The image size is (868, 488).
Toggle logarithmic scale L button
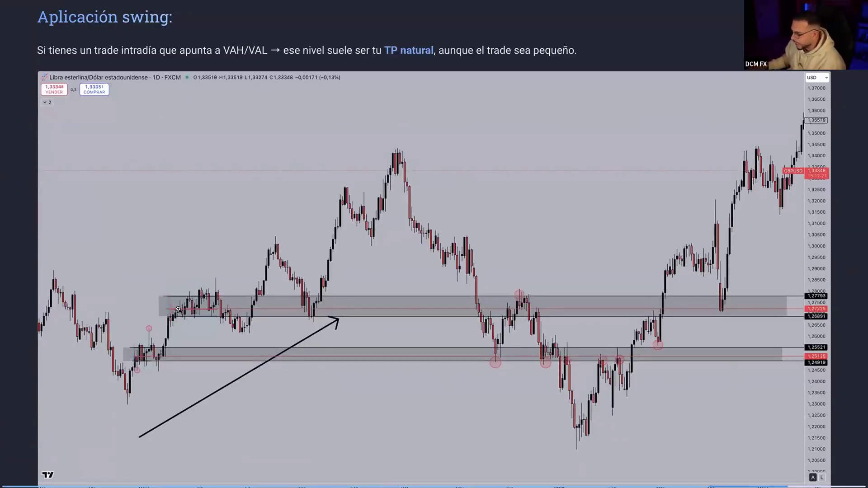[821, 478]
